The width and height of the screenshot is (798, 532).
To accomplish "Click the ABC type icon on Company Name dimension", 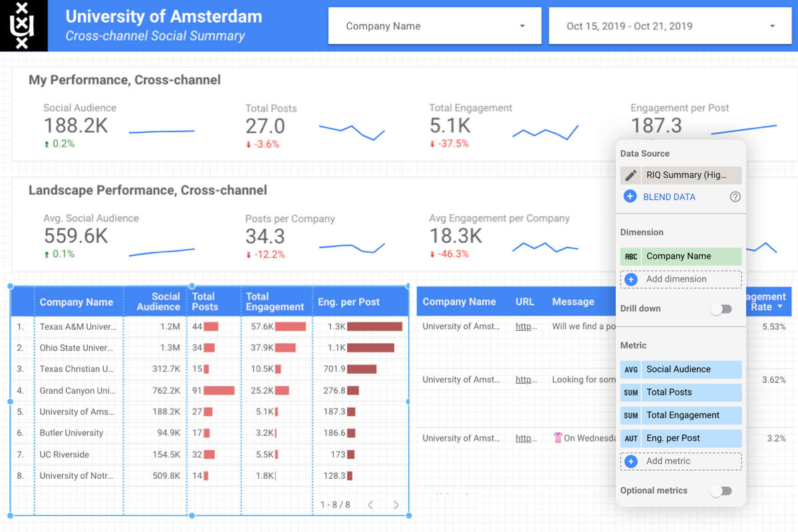I will click(631, 256).
